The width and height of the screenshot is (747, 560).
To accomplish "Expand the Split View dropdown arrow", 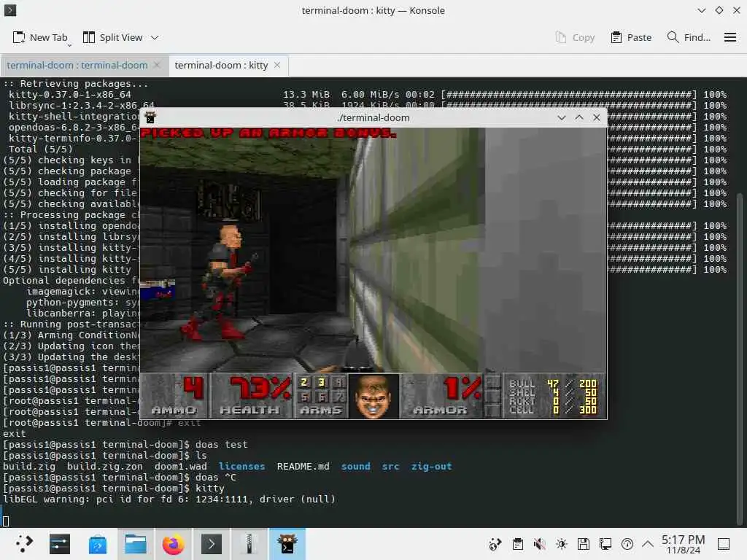I will [x=155, y=38].
